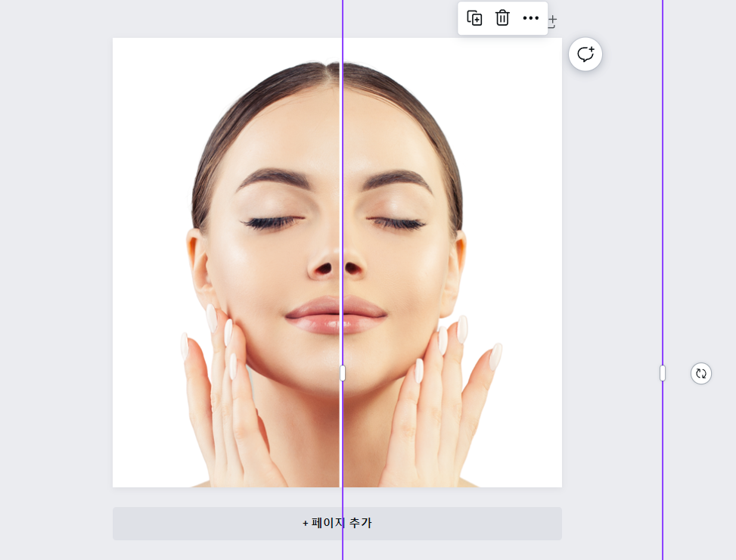736x560 pixels.
Task: Open the three-dot more options menu
Action: click(530, 18)
